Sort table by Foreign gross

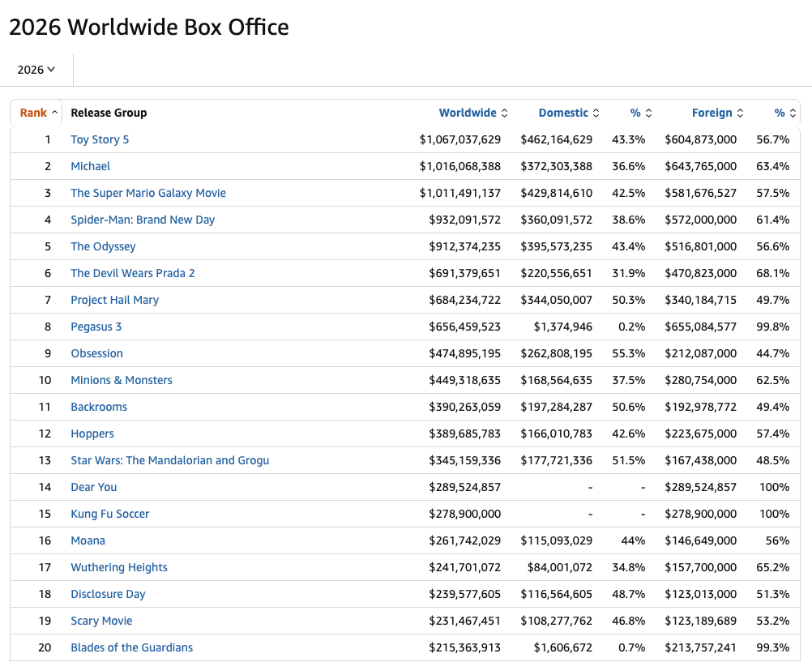[x=717, y=113]
